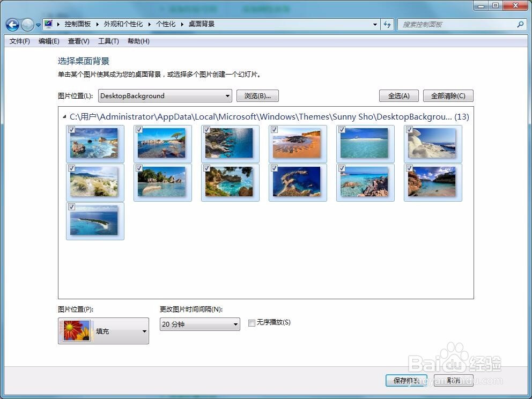Go to 个性化 breadcrumb
Viewport: 532px width, 399px height.
pyautogui.click(x=166, y=24)
